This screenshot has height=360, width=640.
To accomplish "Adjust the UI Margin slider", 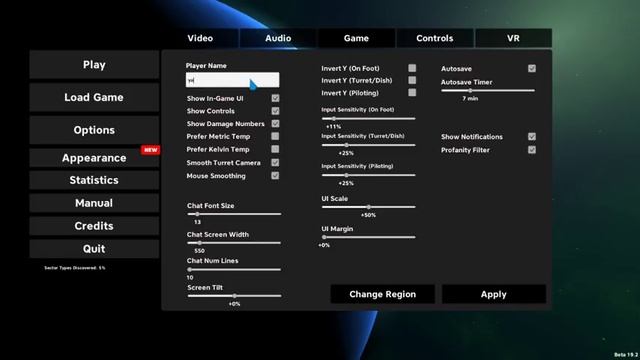I will click(x=369, y=237).
